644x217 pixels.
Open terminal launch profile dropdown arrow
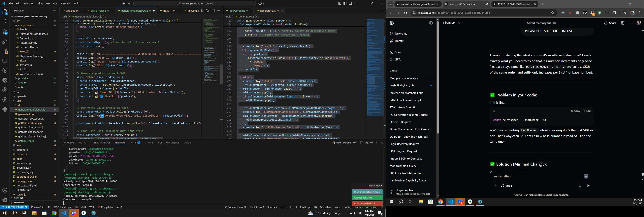357,143
